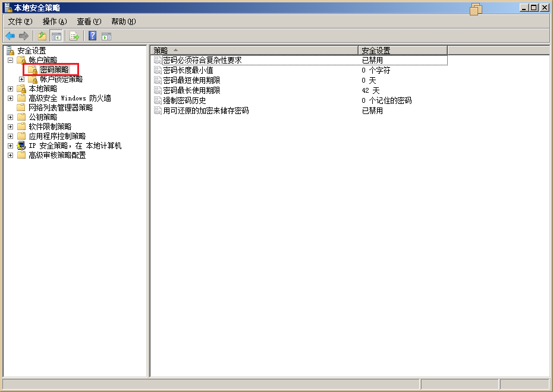Click the 公钥策略 folder icon
This screenshot has width=553, height=392.
click(x=22, y=117)
